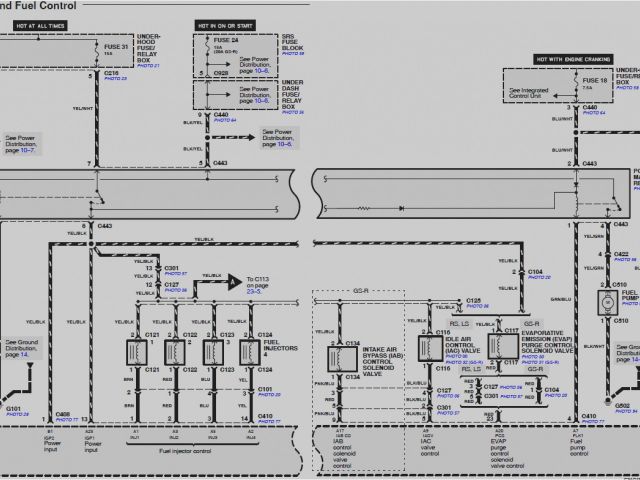Click the fuel pump motor symbol
Viewport: 640px width, 480px height.
(603, 301)
